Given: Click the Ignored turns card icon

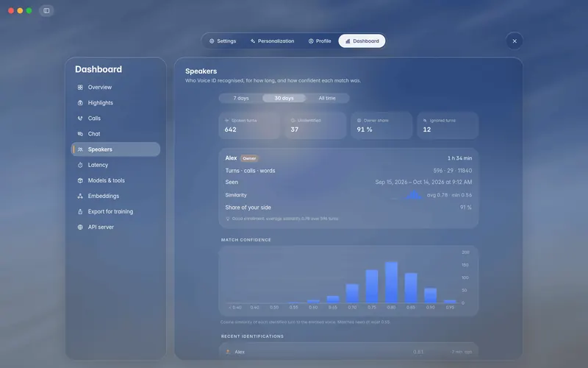Looking at the screenshot, I should 425,121.
